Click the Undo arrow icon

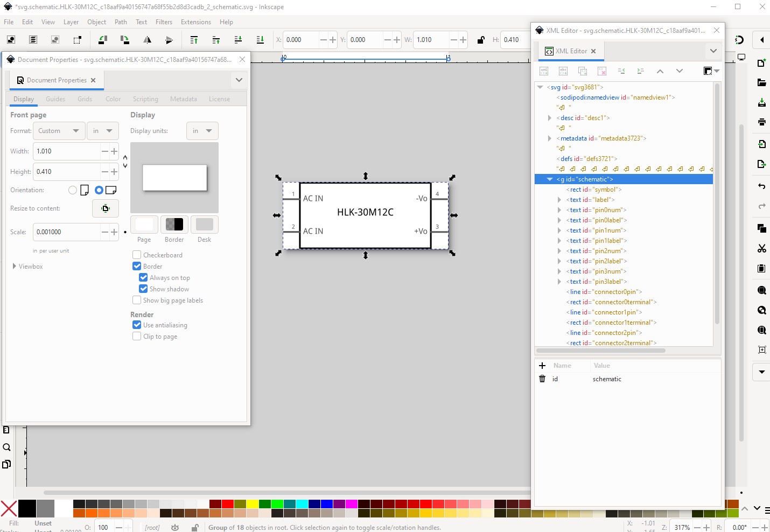pyautogui.click(x=761, y=186)
